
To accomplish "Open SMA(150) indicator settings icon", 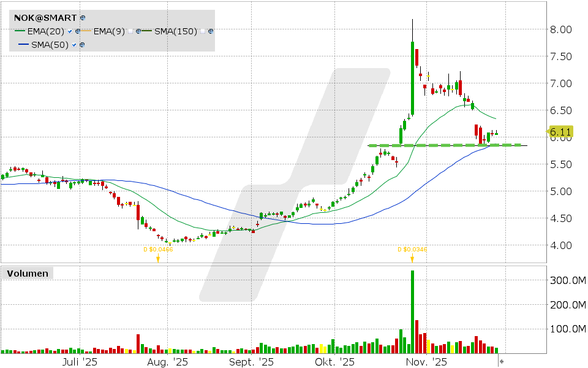I will pos(211,31).
